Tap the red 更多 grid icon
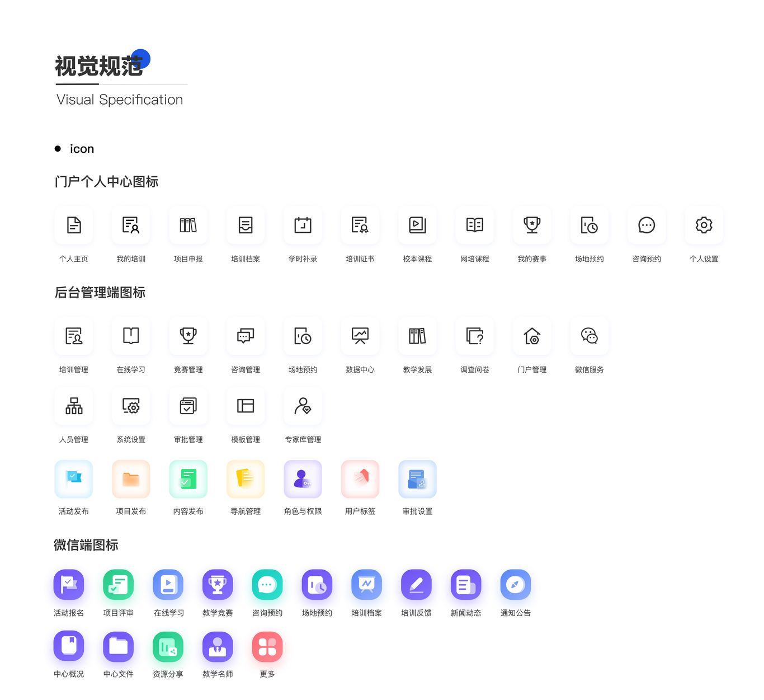The width and height of the screenshot is (764, 700). [267, 646]
